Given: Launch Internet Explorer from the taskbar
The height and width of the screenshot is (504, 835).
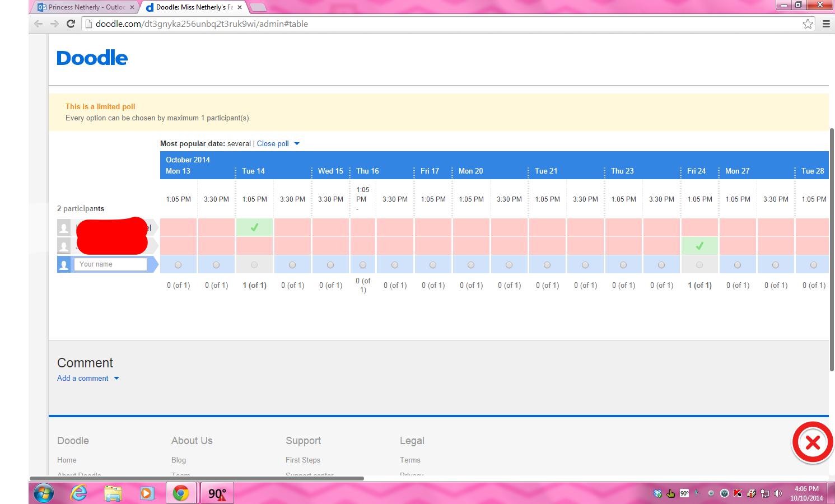Looking at the screenshot, I should 78,493.
